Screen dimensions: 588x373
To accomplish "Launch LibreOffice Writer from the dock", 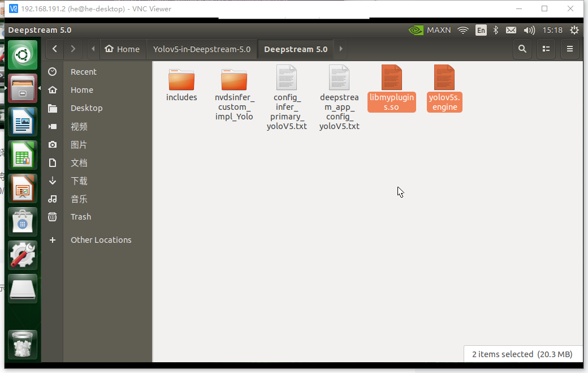I will click(x=22, y=122).
